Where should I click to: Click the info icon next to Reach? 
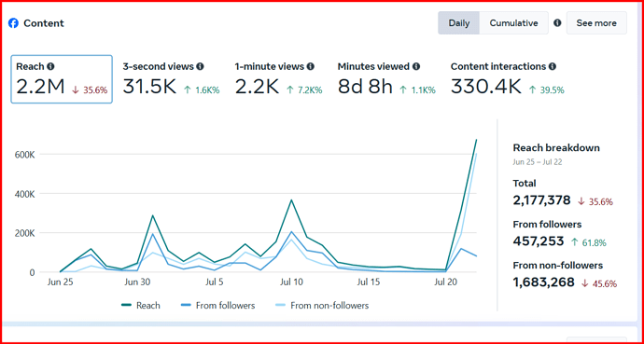click(x=50, y=66)
